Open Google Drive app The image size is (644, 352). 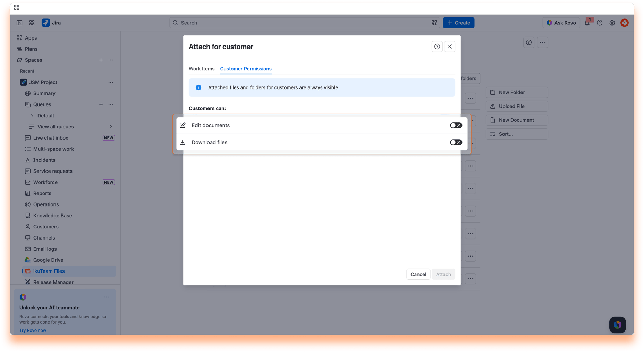pos(48,260)
